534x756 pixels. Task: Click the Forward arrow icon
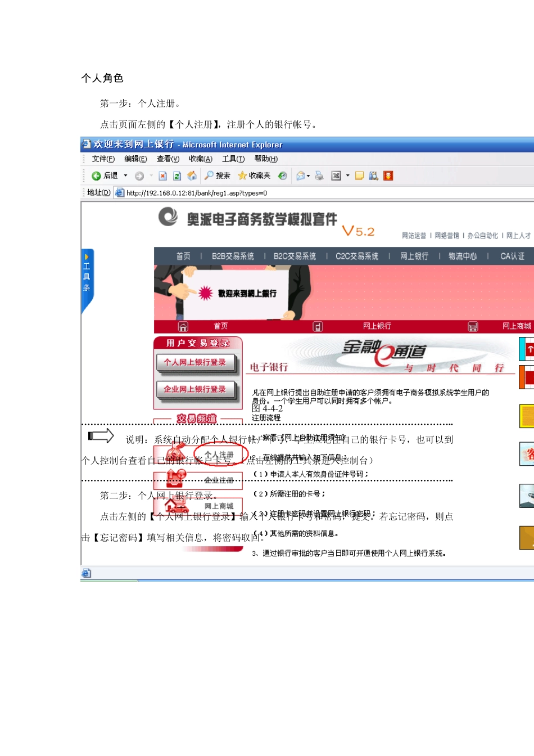point(139,176)
